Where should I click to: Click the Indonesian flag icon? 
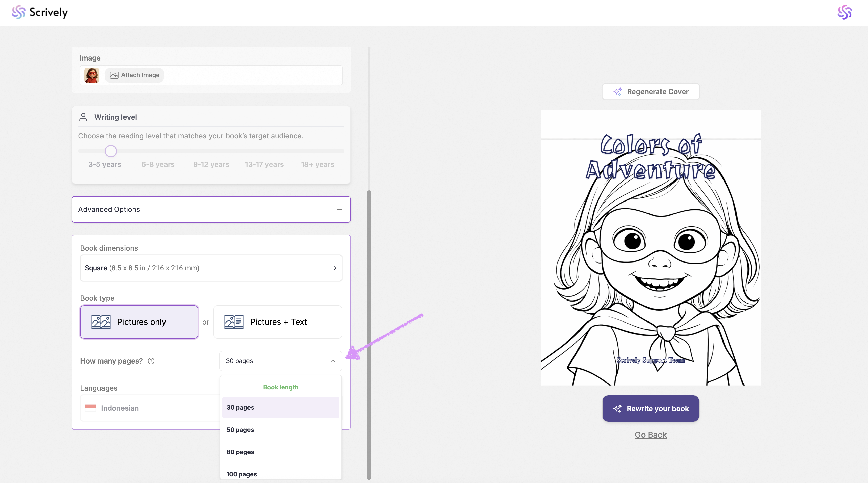point(90,408)
